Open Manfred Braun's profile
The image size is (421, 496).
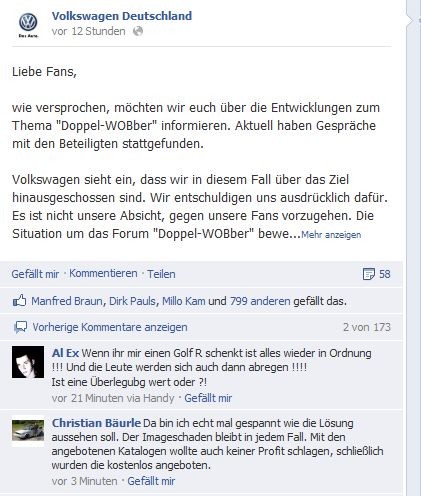[67, 301]
